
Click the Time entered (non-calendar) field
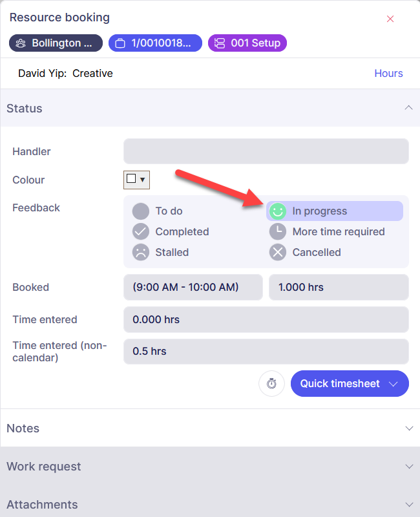(x=266, y=352)
